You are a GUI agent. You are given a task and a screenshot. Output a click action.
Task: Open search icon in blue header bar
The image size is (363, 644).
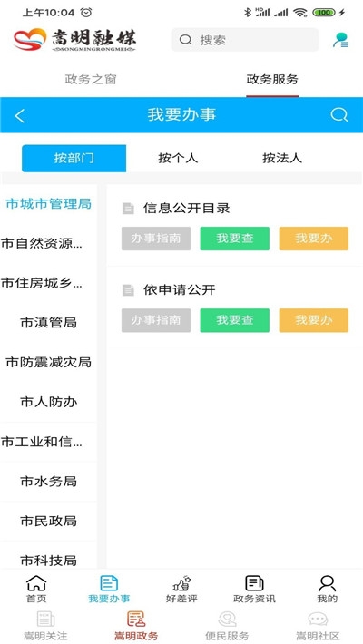click(339, 115)
